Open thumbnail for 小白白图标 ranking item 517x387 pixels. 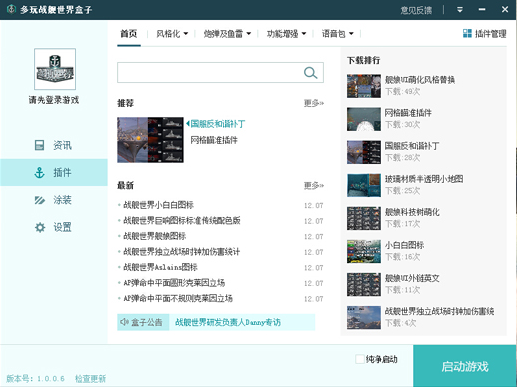click(x=364, y=251)
